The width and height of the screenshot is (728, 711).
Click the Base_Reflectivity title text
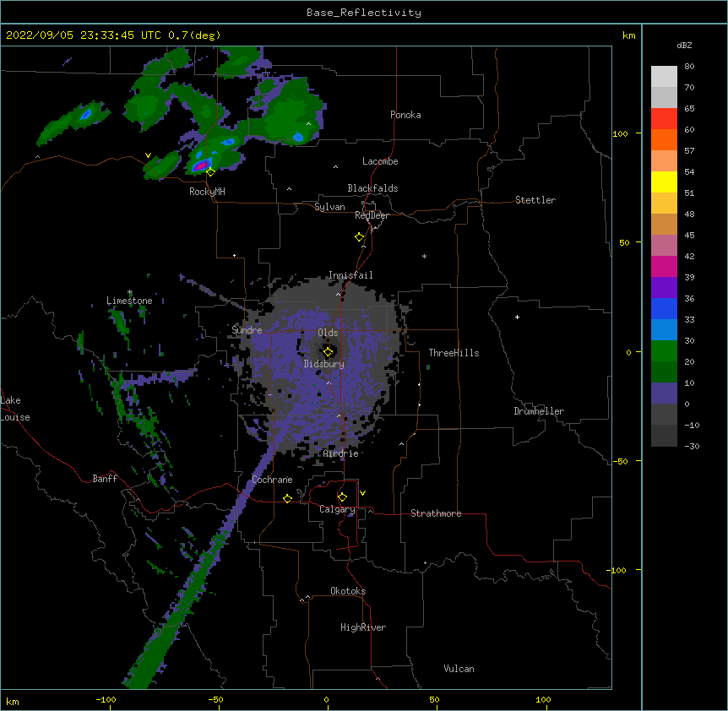click(364, 13)
